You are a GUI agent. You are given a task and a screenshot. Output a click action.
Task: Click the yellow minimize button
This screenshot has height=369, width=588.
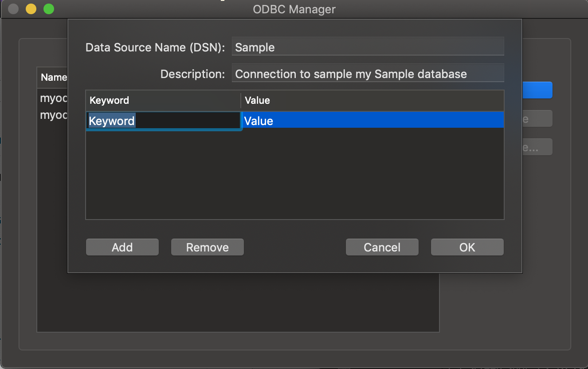tap(31, 9)
